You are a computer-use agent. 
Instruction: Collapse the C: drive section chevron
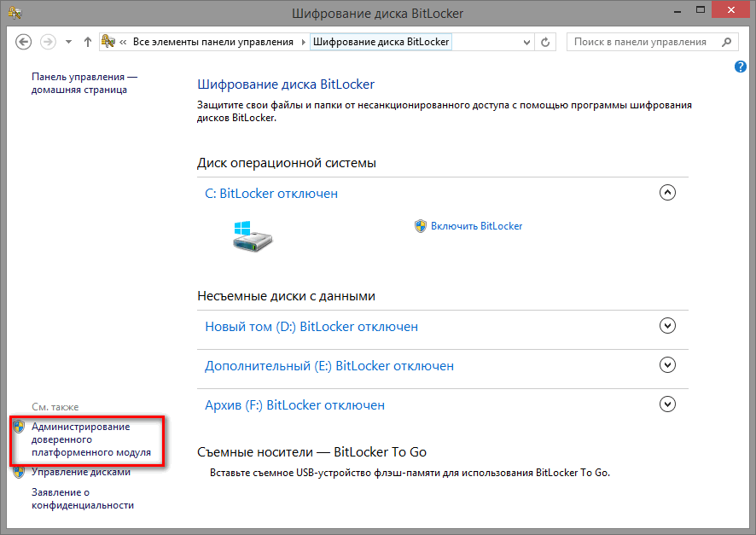tap(668, 193)
